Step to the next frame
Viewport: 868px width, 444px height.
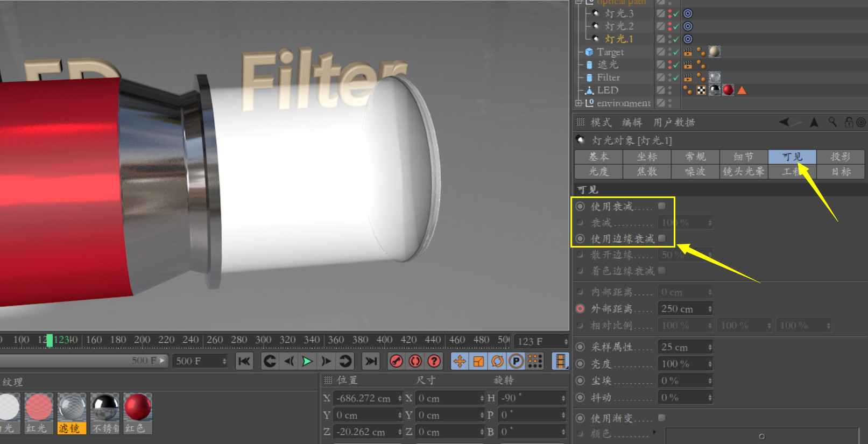click(326, 361)
